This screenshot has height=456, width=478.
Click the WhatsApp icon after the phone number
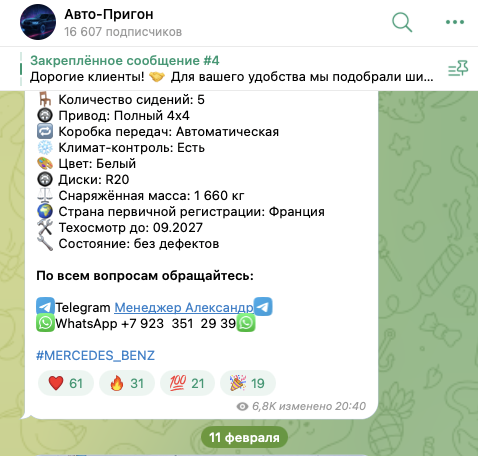(246, 323)
